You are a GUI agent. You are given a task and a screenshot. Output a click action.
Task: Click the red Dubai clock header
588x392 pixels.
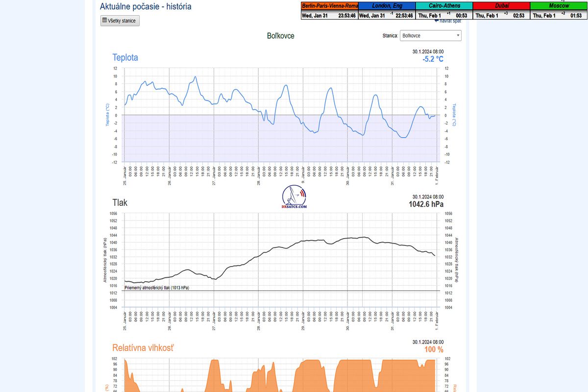pos(501,6)
